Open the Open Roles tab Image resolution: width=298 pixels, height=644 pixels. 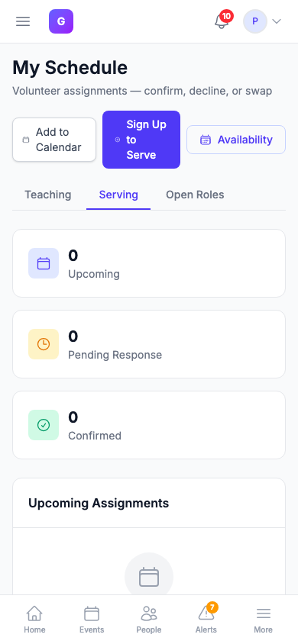point(195,195)
